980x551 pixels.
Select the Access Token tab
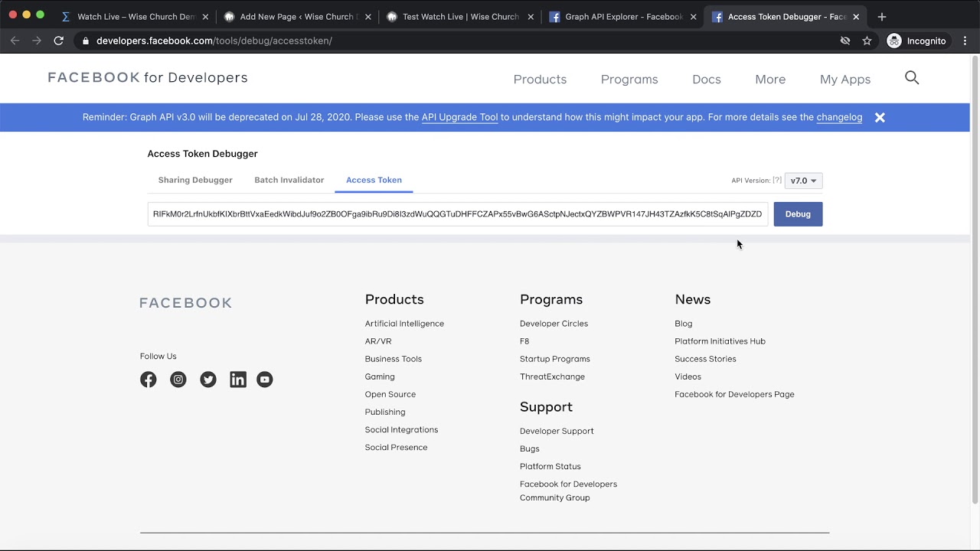pyautogui.click(x=374, y=180)
